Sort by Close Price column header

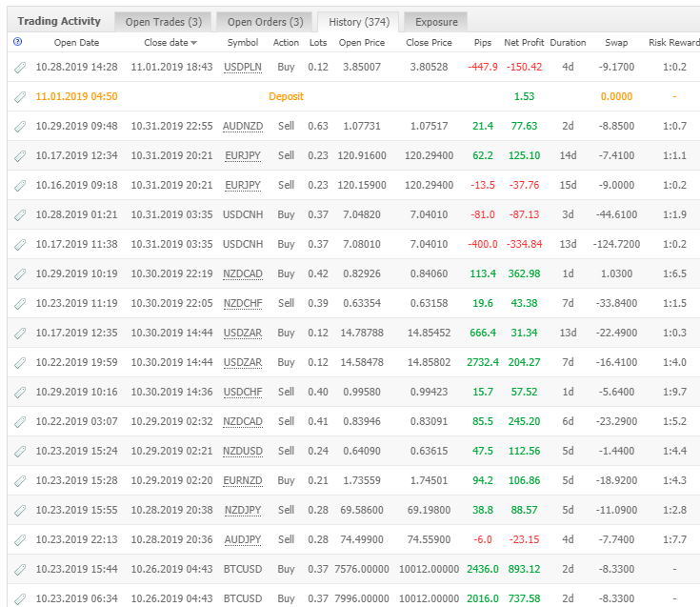point(429,43)
